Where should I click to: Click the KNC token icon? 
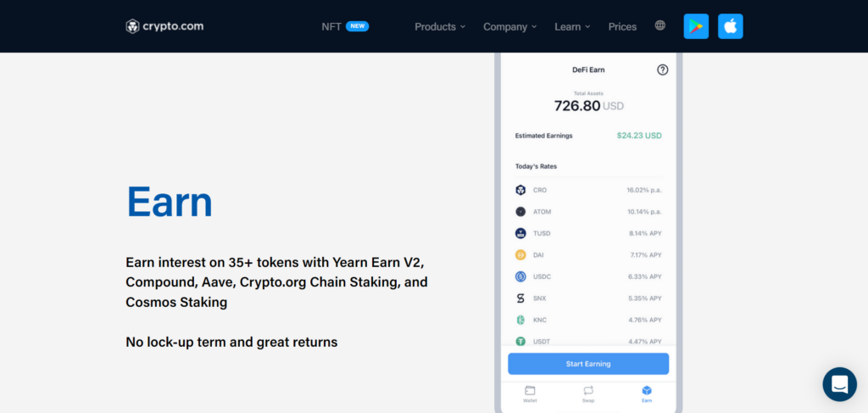click(520, 320)
